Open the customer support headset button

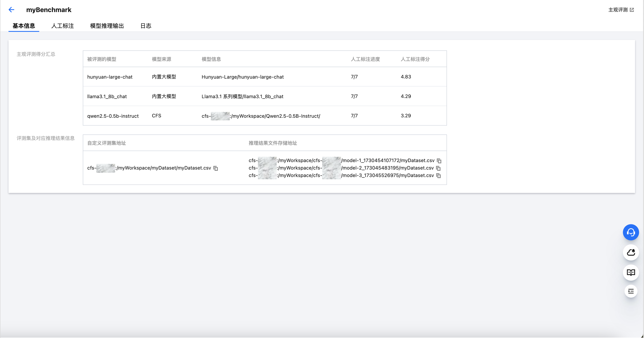[631, 232]
